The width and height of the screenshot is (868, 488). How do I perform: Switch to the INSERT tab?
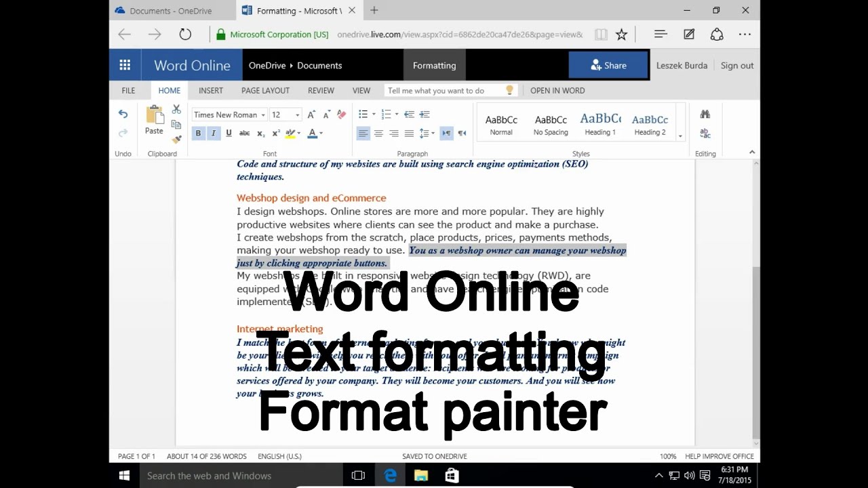211,90
